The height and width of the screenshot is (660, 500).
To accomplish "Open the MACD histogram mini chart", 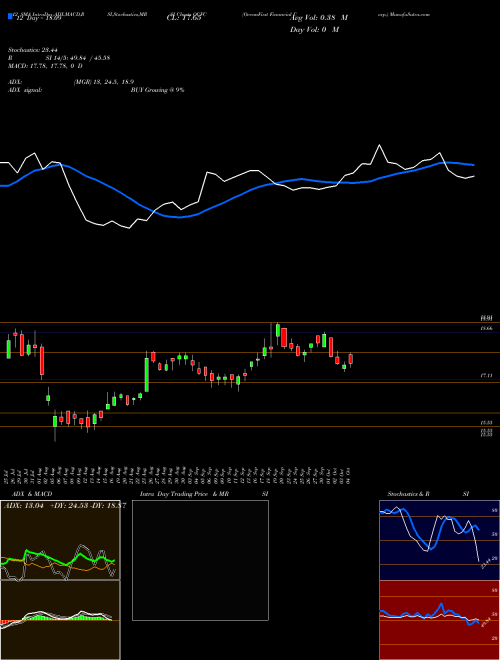I will click(x=60, y=620).
